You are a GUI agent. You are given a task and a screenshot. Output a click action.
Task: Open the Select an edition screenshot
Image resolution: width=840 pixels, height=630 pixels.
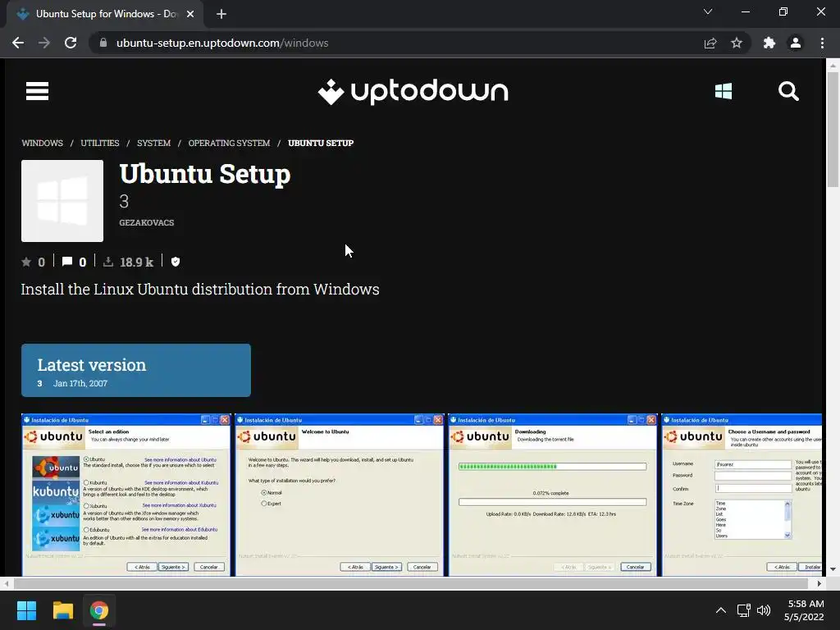click(126, 495)
